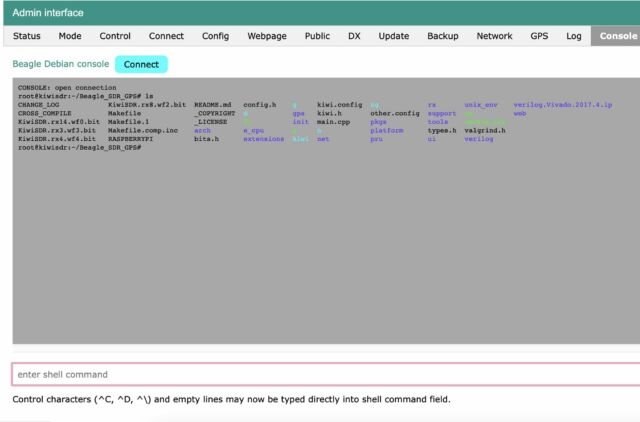The height and width of the screenshot is (422, 640).
Task: Go to the Update tab
Action: [x=393, y=36]
